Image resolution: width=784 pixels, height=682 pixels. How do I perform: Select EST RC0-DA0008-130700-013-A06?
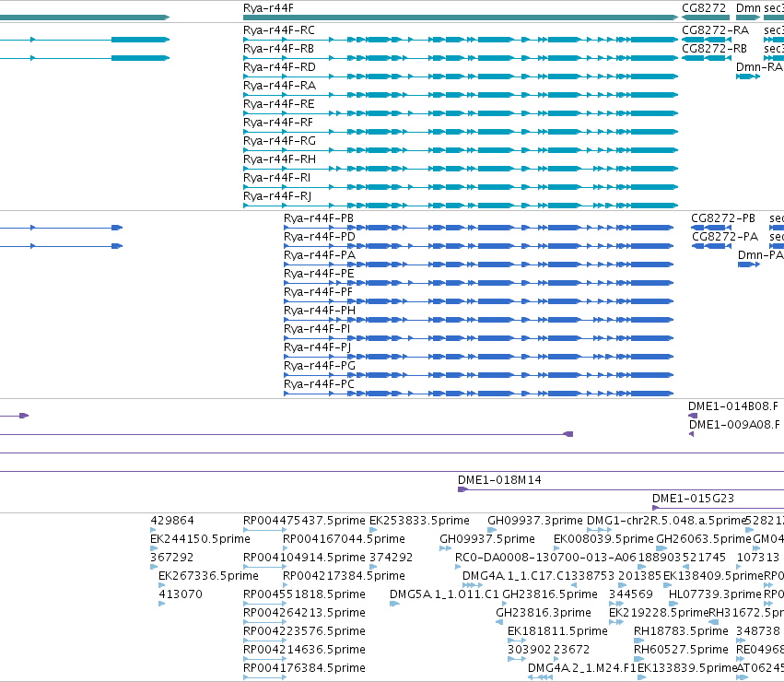point(545,558)
